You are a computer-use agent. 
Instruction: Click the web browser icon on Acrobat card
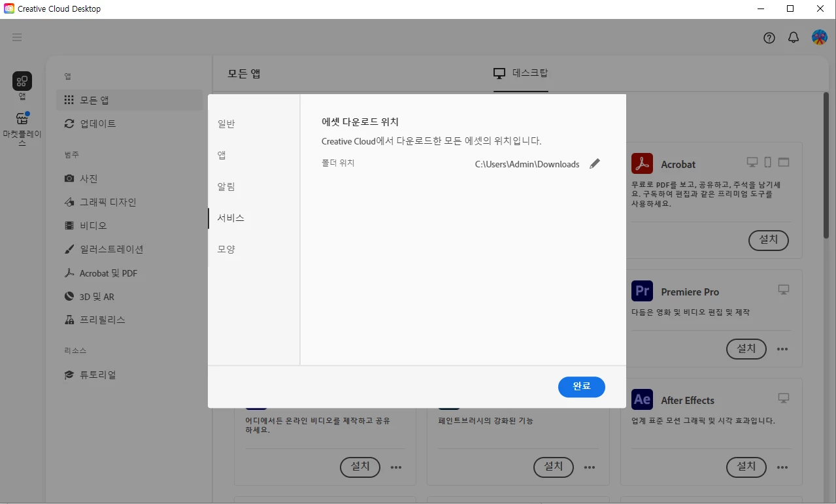tap(784, 162)
